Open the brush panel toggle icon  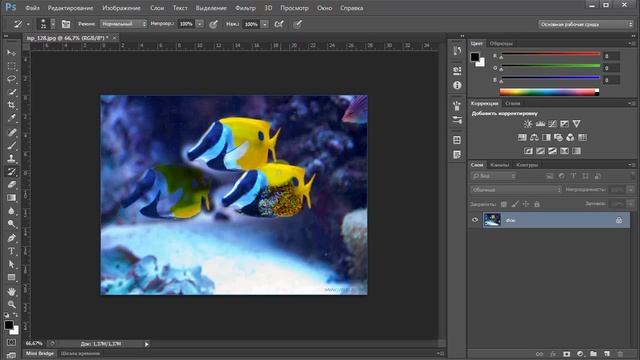click(x=66, y=24)
